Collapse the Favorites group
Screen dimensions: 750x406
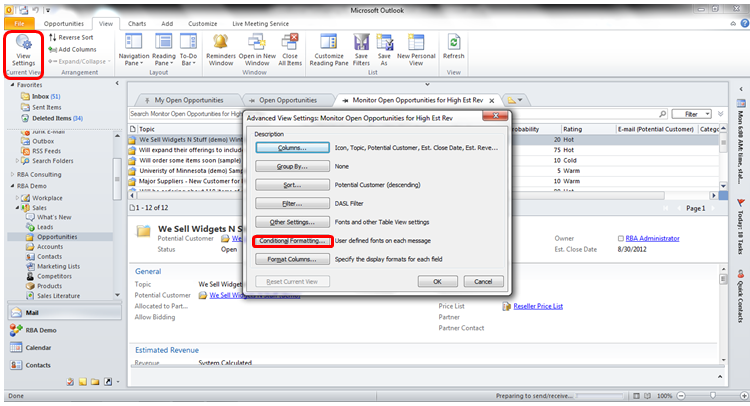tap(12, 85)
